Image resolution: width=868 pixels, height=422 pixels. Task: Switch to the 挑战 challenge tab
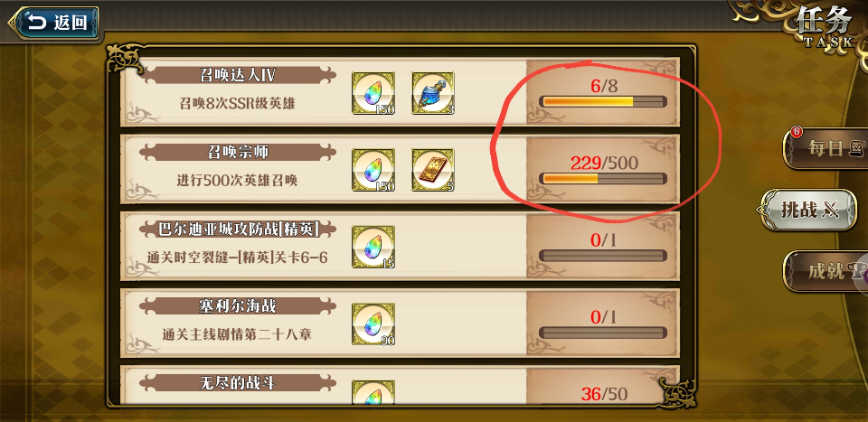[x=809, y=210]
